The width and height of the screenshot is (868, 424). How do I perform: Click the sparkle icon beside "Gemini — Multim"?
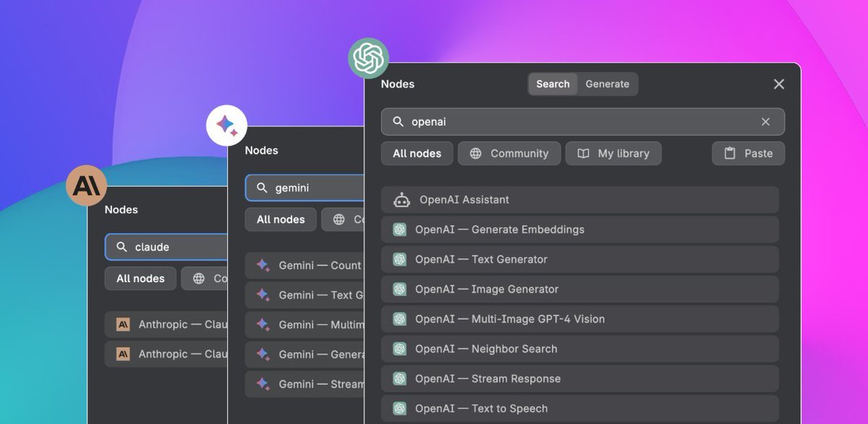263,325
